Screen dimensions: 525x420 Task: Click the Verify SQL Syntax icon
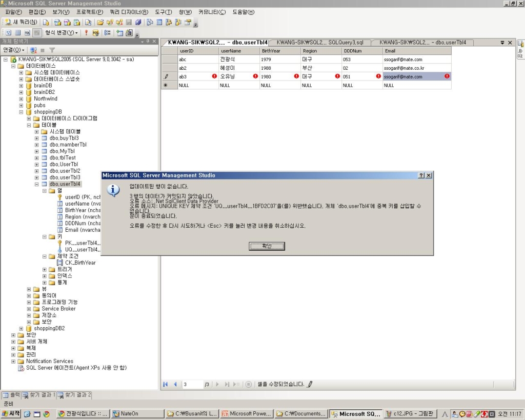[96, 32]
